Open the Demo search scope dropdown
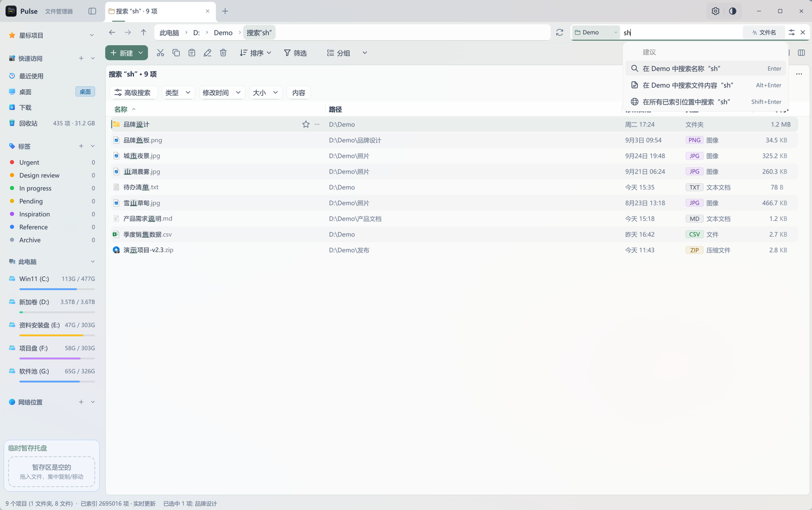812x510 pixels. pyautogui.click(x=596, y=33)
